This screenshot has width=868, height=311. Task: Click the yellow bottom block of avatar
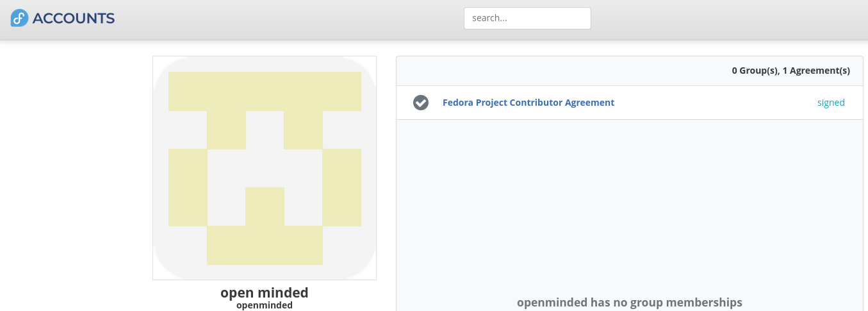(x=265, y=245)
